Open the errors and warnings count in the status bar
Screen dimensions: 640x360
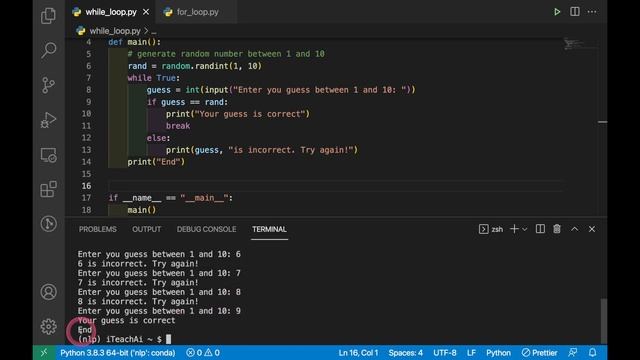[x=203, y=353]
